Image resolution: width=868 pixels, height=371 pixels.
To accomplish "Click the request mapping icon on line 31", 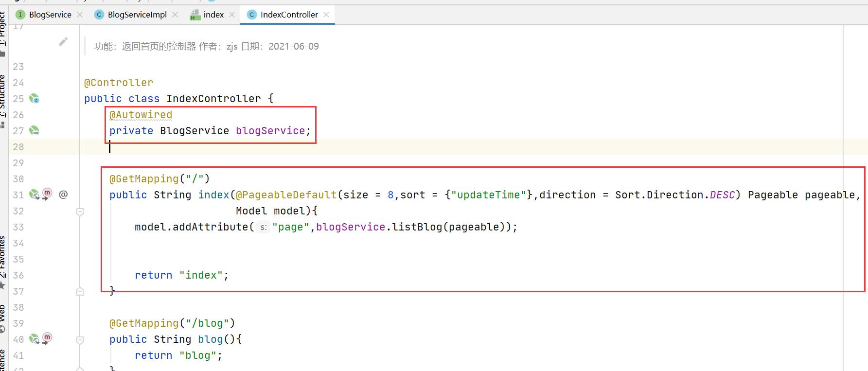I will pos(47,194).
